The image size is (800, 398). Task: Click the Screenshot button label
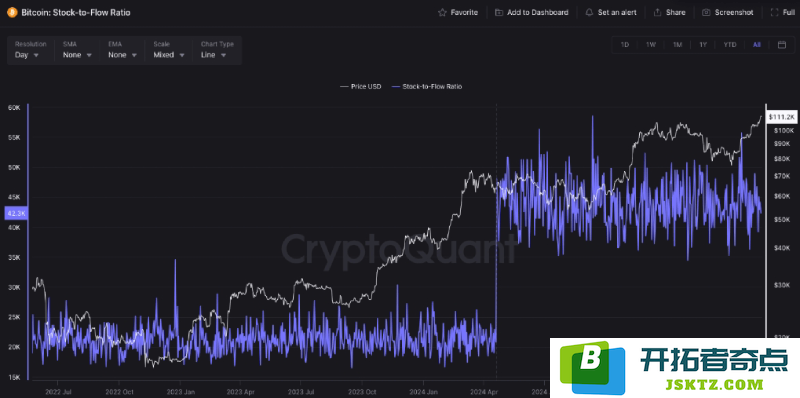[734, 12]
